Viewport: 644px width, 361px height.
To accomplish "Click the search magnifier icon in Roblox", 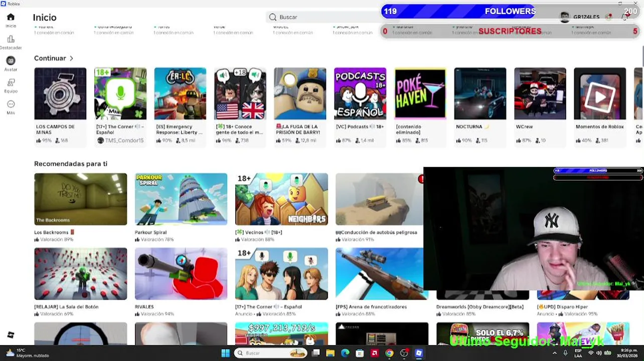I will (x=273, y=17).
